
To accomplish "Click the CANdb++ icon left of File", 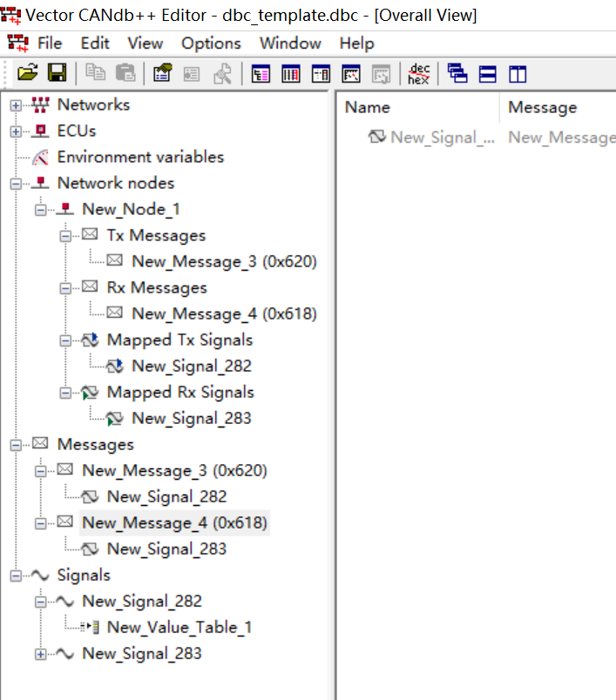I will [x=18, y=44].
